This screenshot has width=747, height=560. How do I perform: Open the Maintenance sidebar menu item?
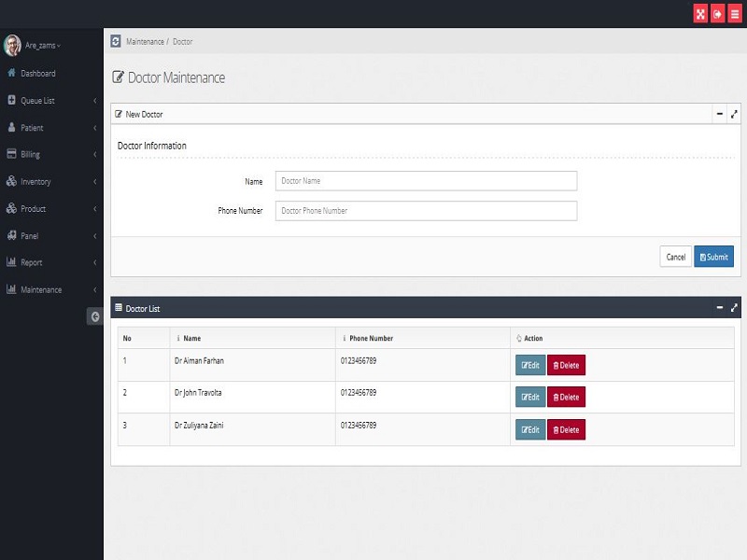(x=51, y=290)
